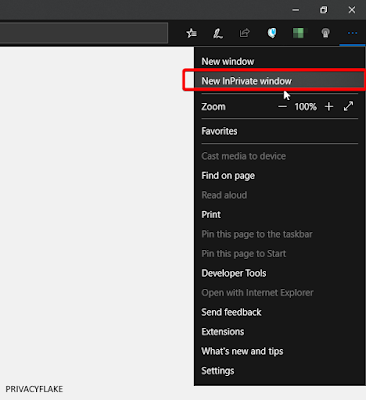Open the green square extension icon
The width and height of the screenshot is (366, 400).
298,33
